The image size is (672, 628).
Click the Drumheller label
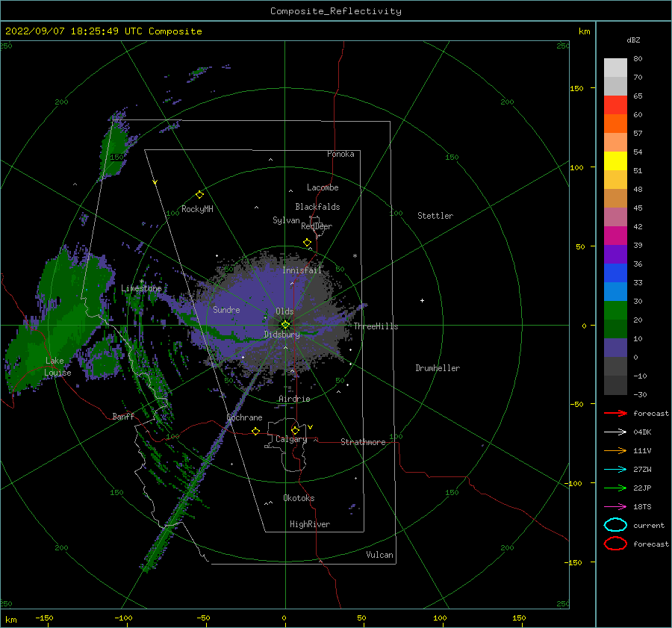[437, 368]
